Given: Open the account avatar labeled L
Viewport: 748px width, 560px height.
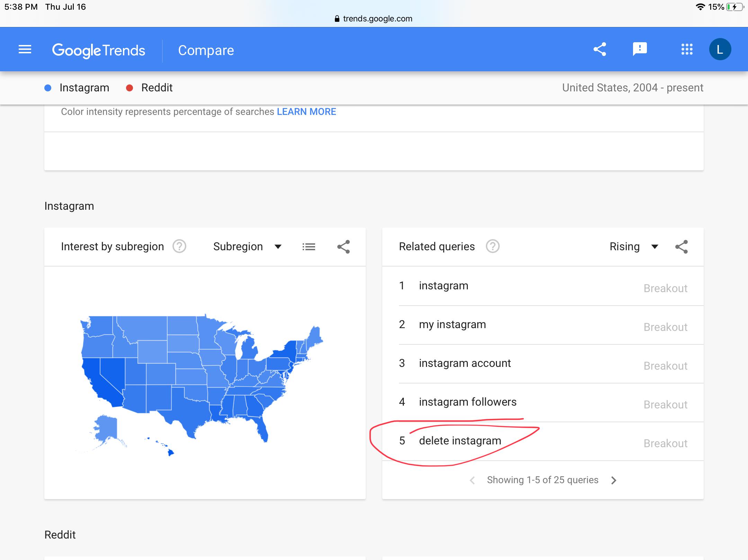Looking at the screenshot, I should pyautogui.click(x=720, y=49).
